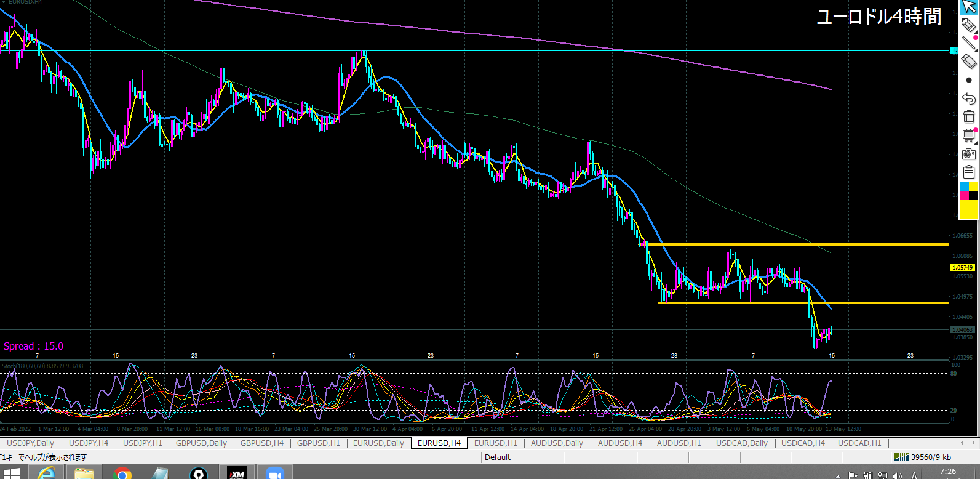Open the Windows Start menu
This screenshot has height=479, width=980.
[12, 473]
